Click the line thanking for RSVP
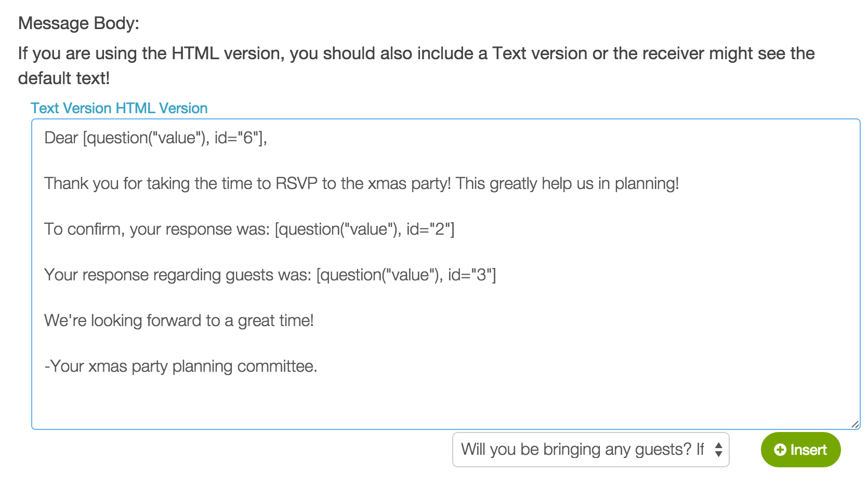 pyautogui.click(x=362, y=183)
